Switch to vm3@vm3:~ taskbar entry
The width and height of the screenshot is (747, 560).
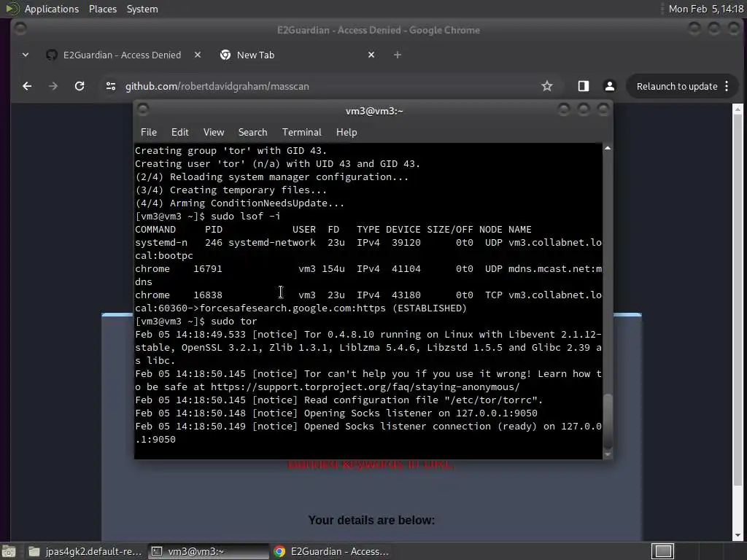click(x=208, y=551)
